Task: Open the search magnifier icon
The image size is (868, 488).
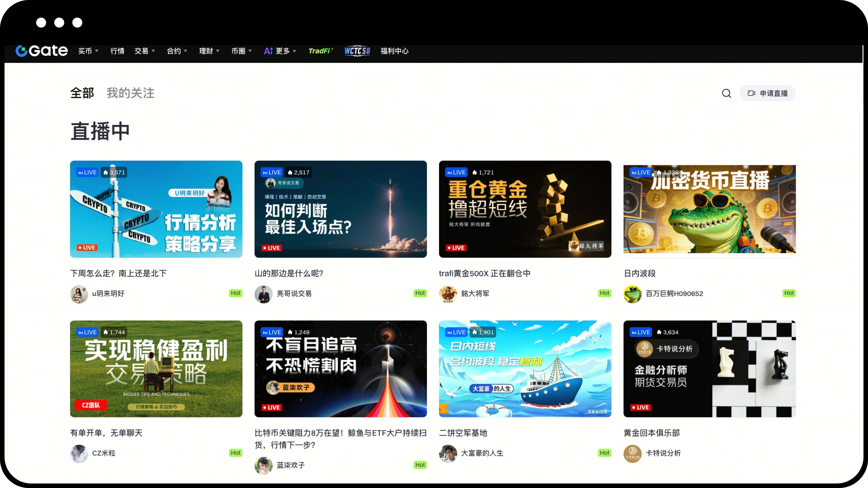Action: click(x=726, y=93)
